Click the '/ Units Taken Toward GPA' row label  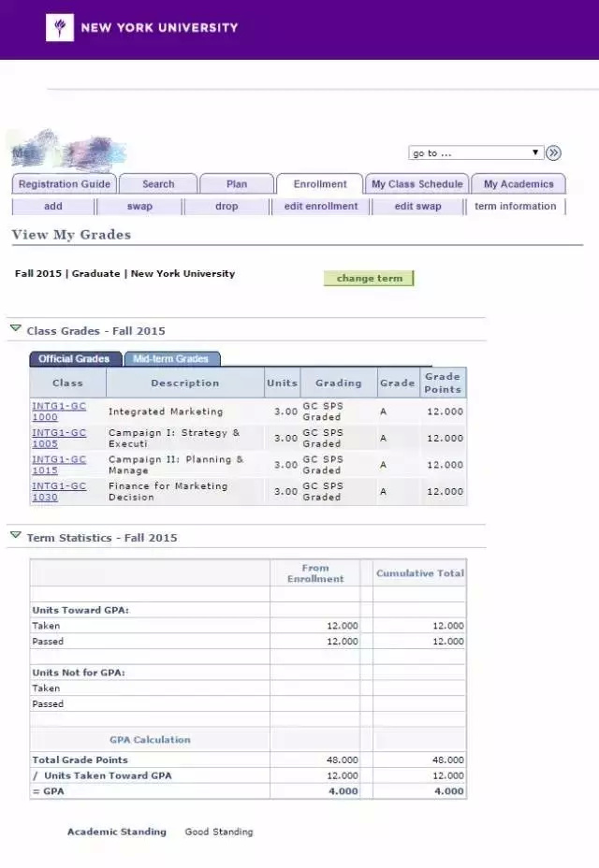(x=102, y=775)
